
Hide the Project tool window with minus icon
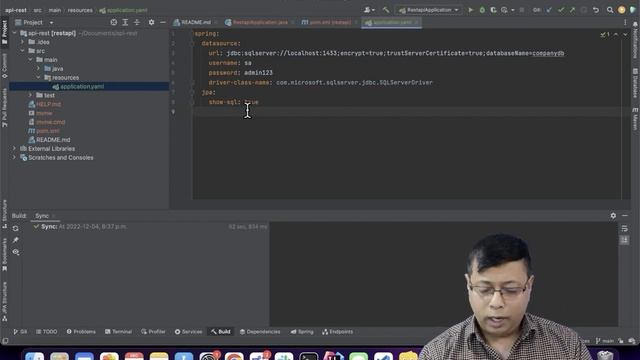tap(162, 22)
